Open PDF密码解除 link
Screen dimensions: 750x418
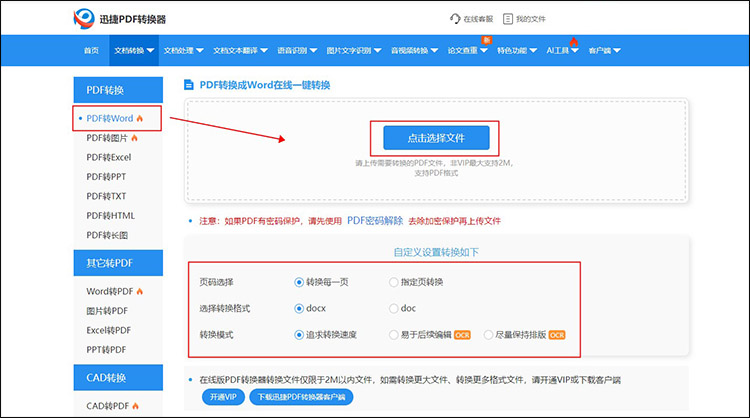[x=375, y=220]
